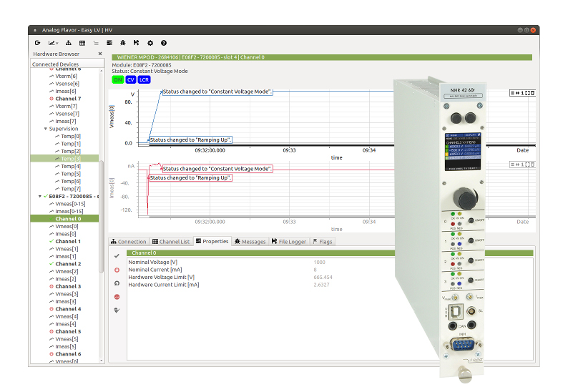Collapse the E08F2 - 7200085 module node

pyautogui.click(x=39, y=197)
